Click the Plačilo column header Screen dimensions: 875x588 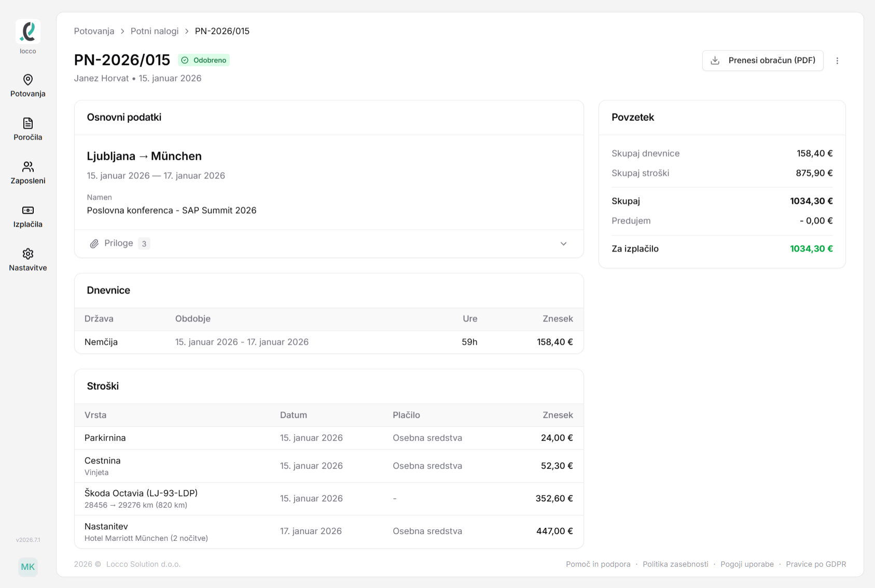coord(406,415)
